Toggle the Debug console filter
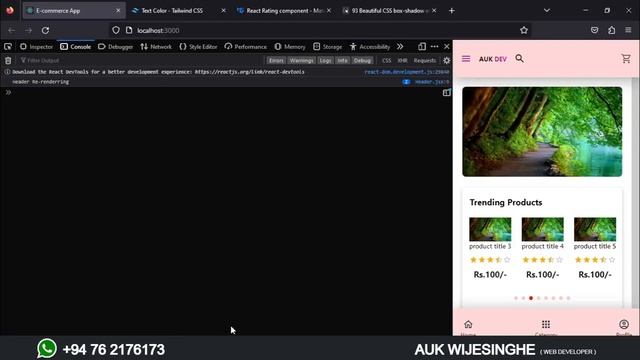The height and width of the screenshot is (360, 640). [362, 60]
